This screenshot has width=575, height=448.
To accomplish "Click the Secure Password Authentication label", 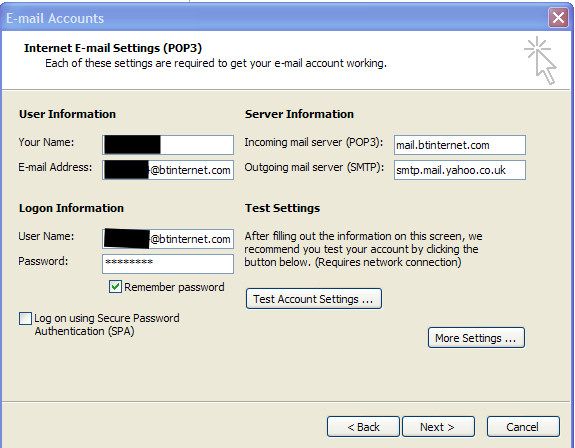I will click(107, 324).
